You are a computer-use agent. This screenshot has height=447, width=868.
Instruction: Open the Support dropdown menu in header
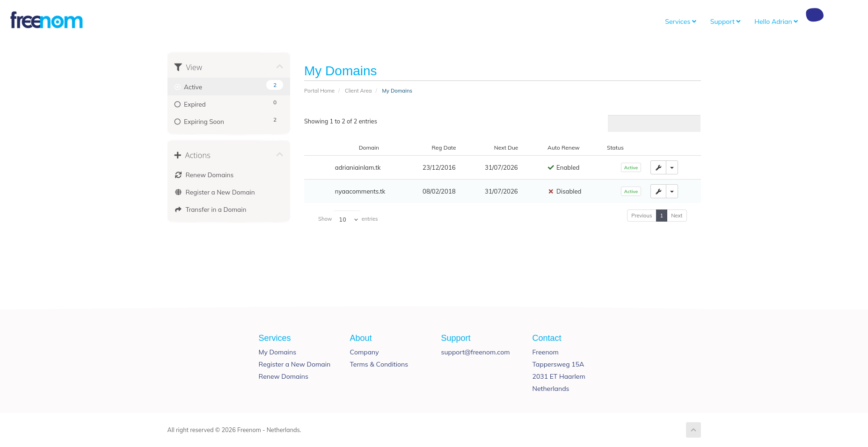(x=725, y=22)
